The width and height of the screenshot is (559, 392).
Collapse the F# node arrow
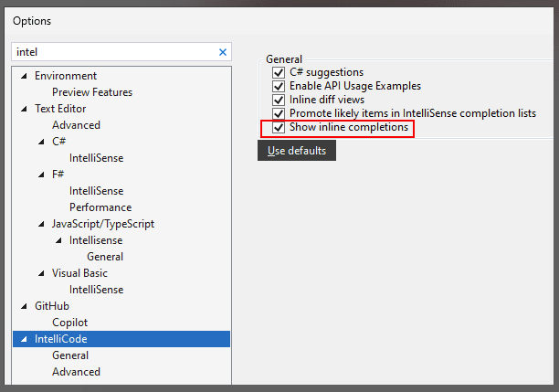41,175
